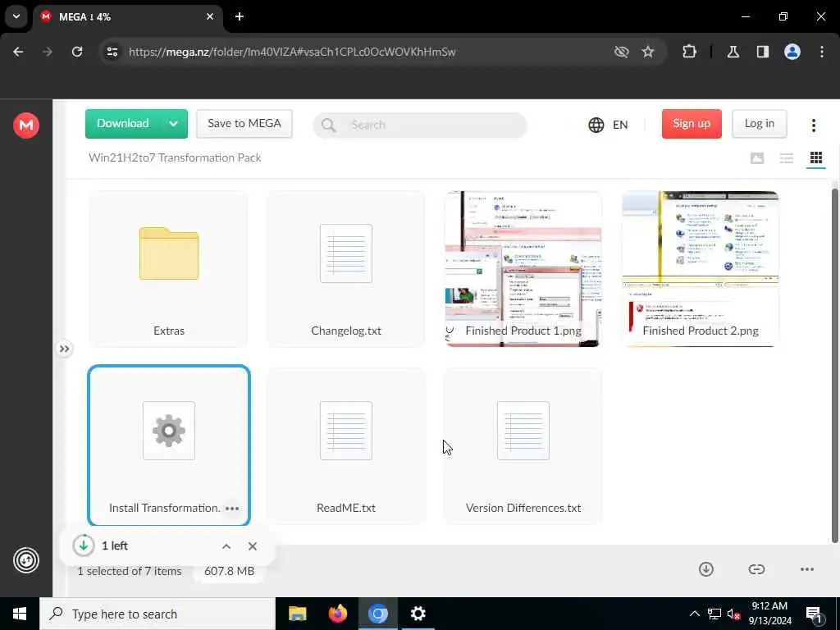Viewport: 840px width, 630px height.
Task: Open the Chrome three-dot menu
Action: tap(822, 52)
